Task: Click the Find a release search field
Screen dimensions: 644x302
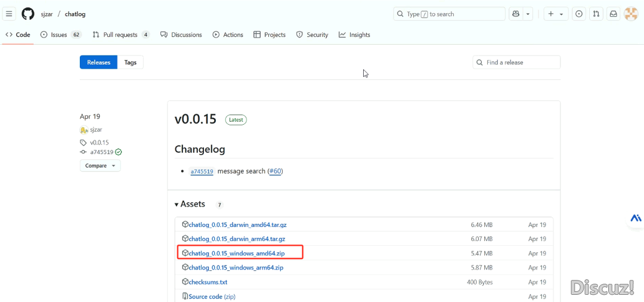Action: coord(516,63)
